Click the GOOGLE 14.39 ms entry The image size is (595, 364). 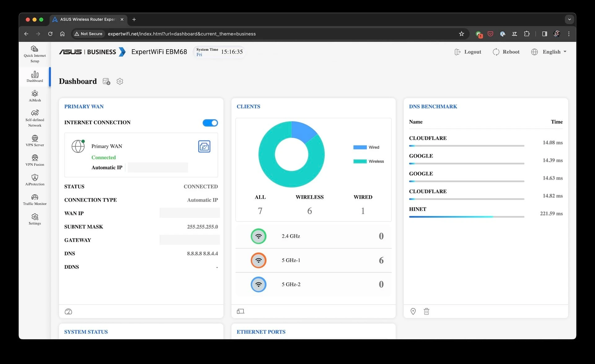click(x=486, y=159)
